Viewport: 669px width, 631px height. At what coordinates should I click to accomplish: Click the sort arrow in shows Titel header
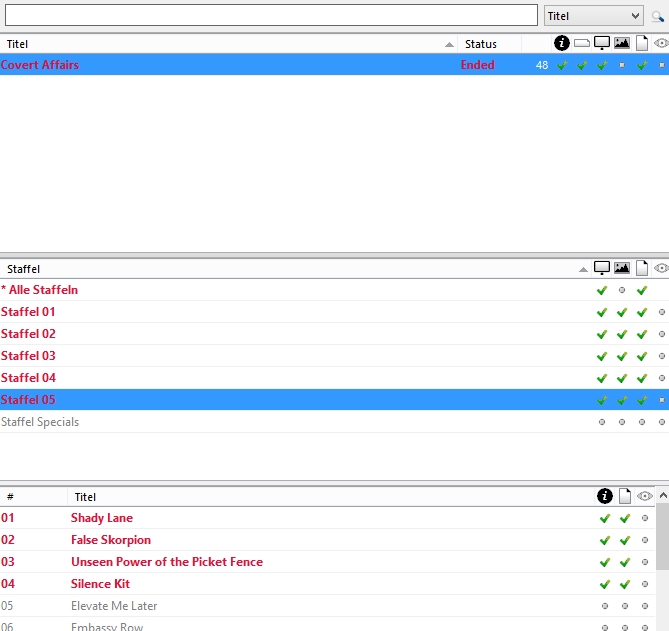click(449, 44)
